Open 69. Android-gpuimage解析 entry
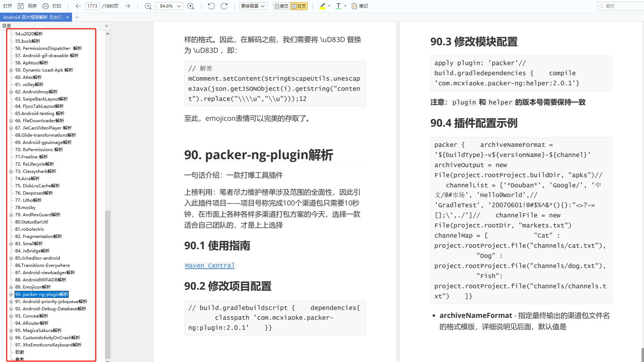 43,142
